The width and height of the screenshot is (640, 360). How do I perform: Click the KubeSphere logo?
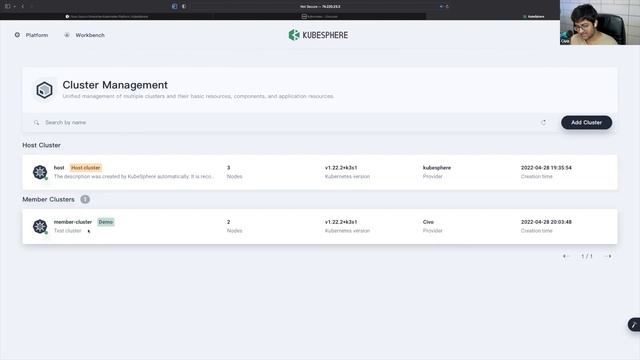tap(318, 35)
